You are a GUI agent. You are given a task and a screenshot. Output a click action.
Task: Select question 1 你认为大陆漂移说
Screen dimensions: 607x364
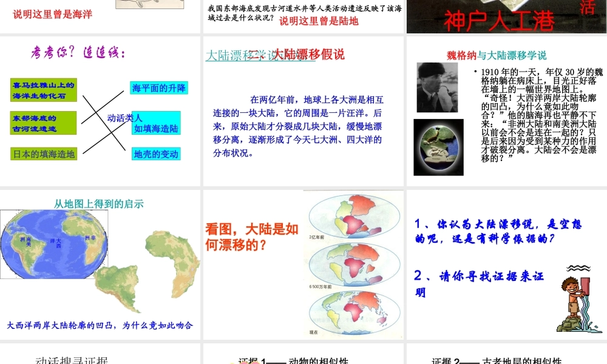[498, 231]
